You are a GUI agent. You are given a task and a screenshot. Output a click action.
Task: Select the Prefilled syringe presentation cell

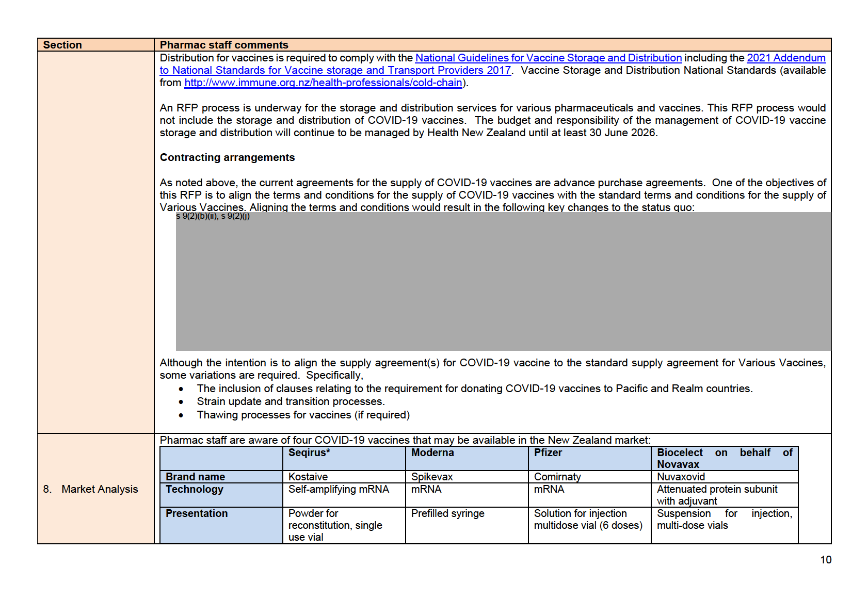pyautogui.click(x=447, y=513)
